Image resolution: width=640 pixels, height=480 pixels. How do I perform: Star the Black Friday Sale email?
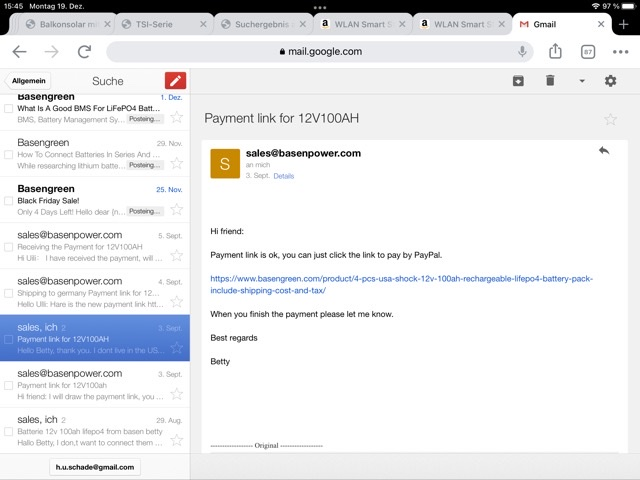pos(177,209)
